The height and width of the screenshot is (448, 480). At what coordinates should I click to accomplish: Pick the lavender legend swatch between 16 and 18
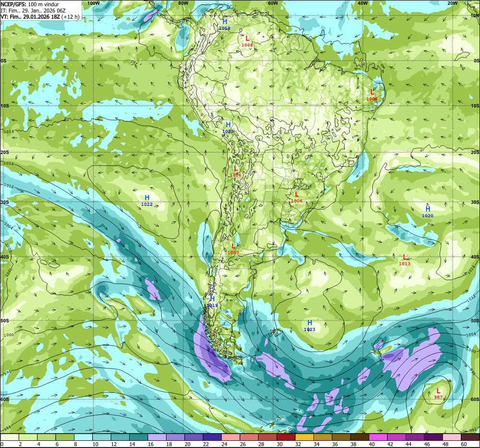tap(157, 437)
